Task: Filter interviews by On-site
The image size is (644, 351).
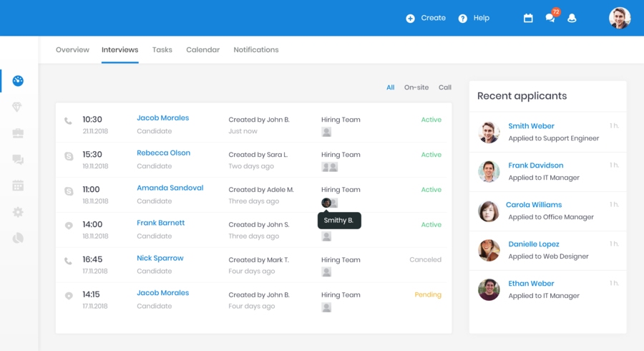Action: point(416,87)
